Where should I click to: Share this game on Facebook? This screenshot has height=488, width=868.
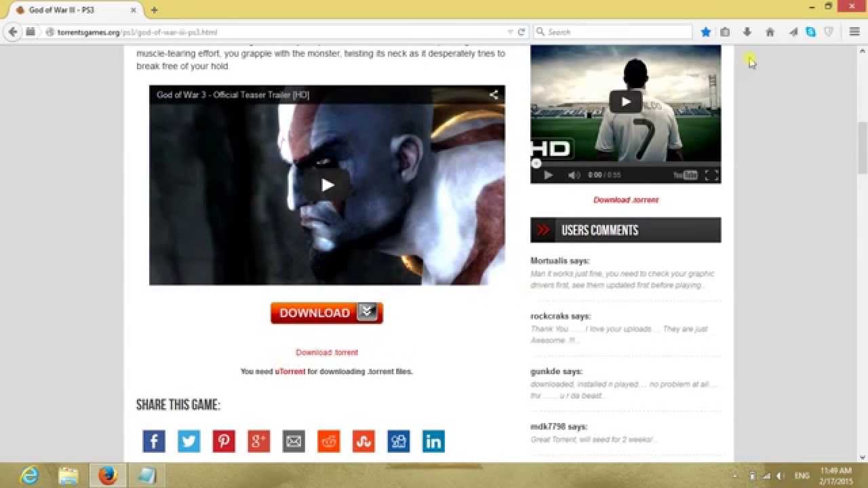(154, 441)
